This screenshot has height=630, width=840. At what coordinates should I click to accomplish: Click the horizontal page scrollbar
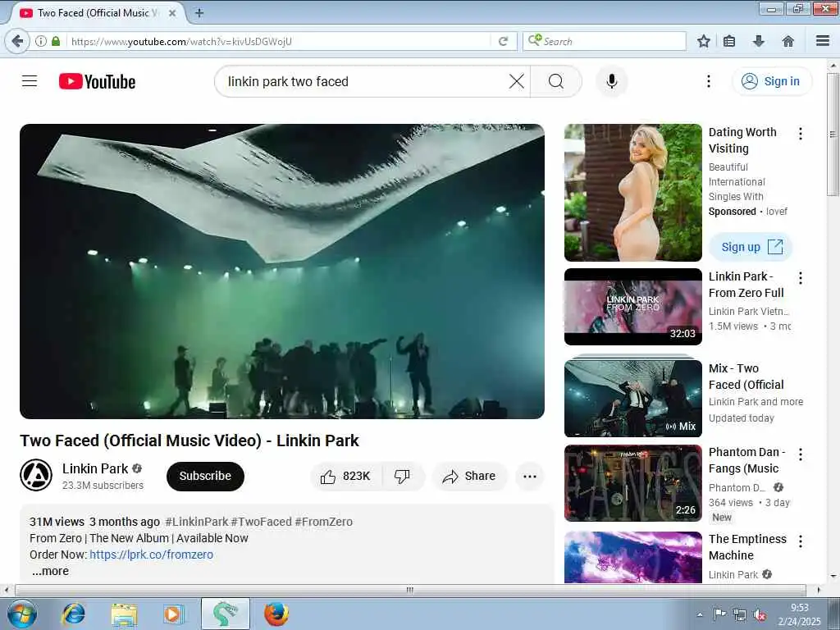click(410, 590)
